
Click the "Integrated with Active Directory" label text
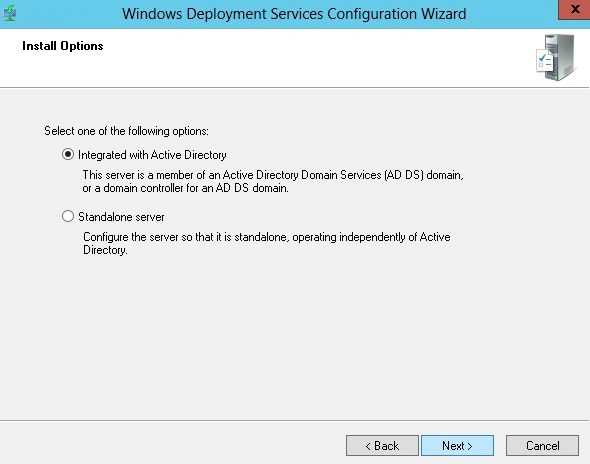pyautogui.click(x=152, y=155)
